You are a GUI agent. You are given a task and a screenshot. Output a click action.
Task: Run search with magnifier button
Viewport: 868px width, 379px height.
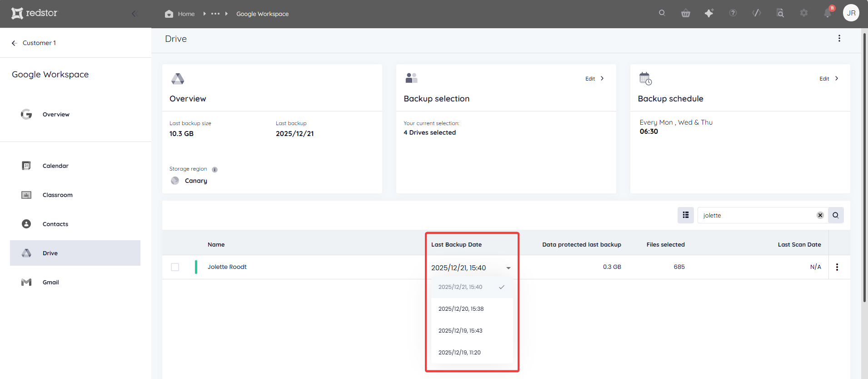[x=836, y=215]
